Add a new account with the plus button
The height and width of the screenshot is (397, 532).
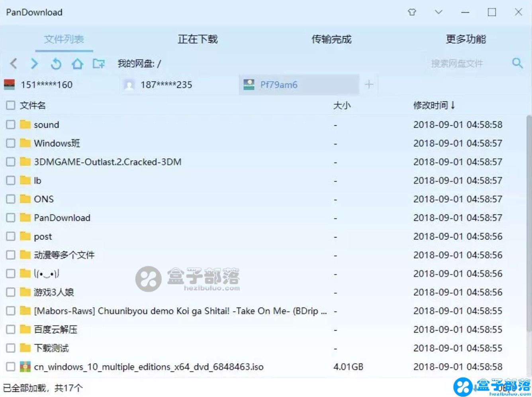[369, 84]
